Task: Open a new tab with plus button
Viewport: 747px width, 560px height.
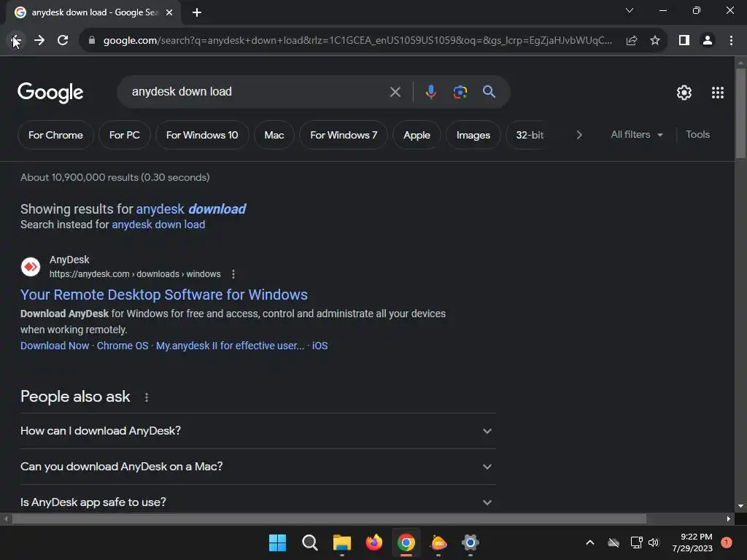Action: (197, 12)
